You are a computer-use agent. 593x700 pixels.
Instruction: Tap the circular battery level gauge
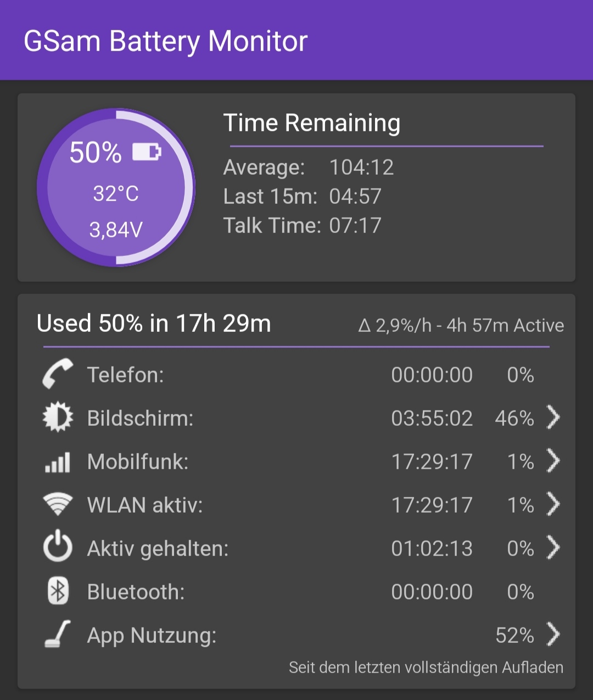(116, 188)
